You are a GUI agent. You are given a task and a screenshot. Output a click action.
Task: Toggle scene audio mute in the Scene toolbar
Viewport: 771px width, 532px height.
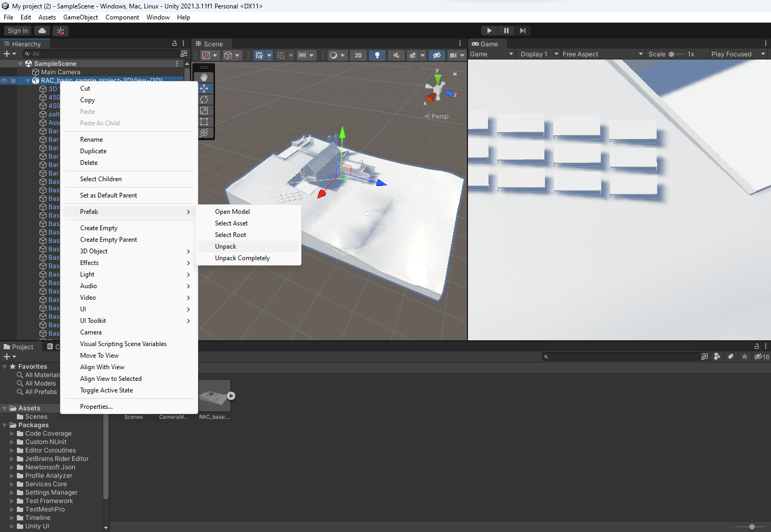396,55
